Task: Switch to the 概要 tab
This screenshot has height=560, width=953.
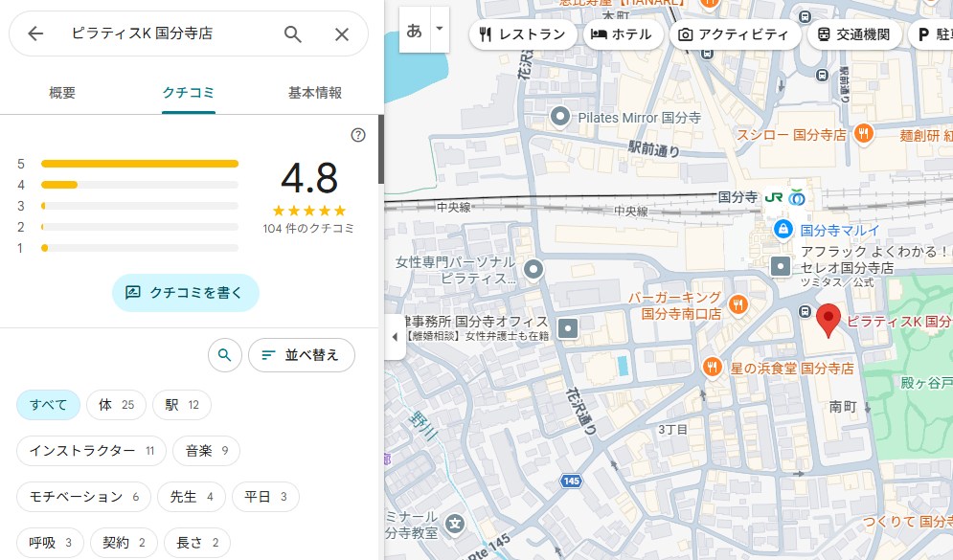Action: [x=62, y=93]
